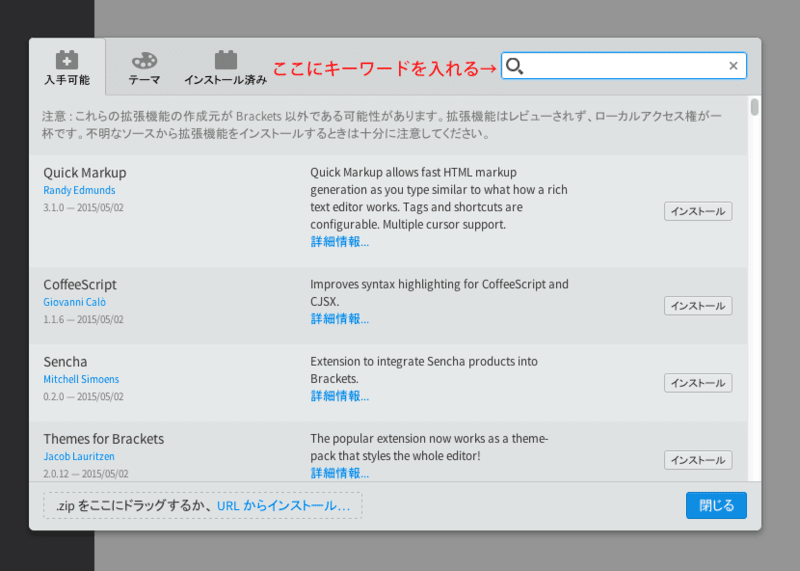Screen dimensions: 800x571
Task: Install Themes for Brackets extension
Action: point(698,460)
